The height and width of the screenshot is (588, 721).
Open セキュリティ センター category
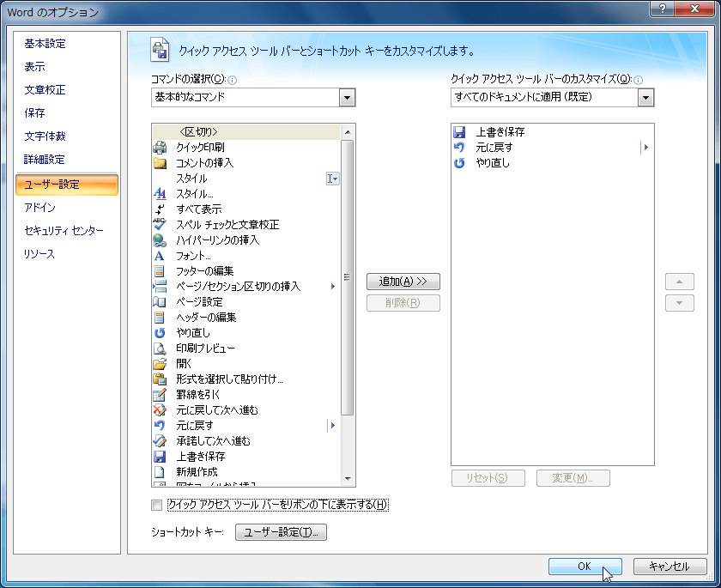(x=64, y=231)
